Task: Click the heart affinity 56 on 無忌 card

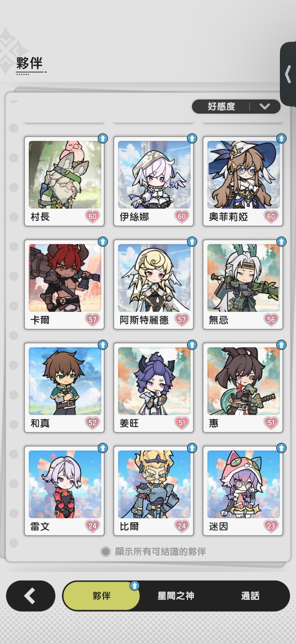Action: (271, 320)
